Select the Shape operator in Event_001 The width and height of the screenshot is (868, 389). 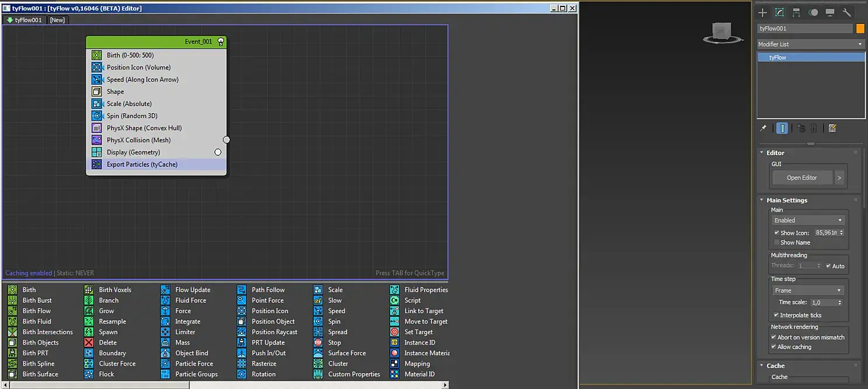(x=156, y=92)
